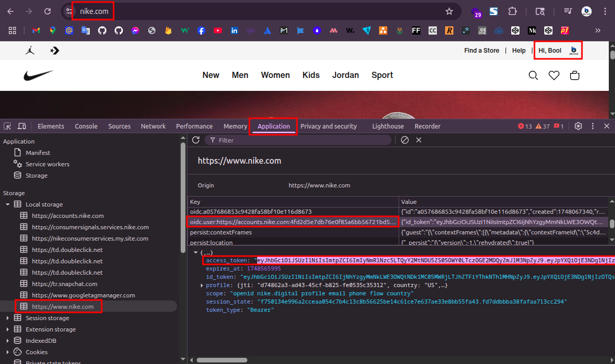615x364 pixels.
Task: Open the Google Maps bookmark
Action: coord(53,30)
